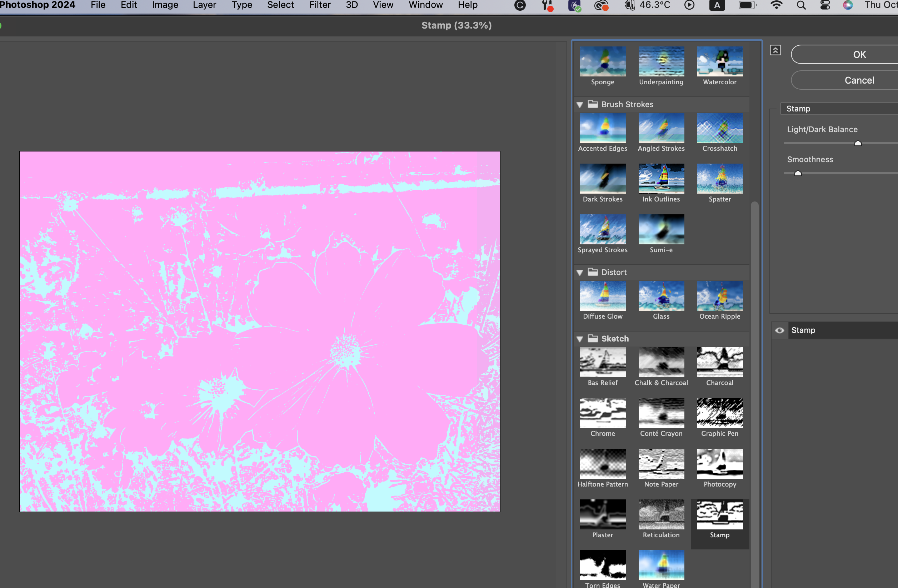Viewport: 898px width, 588px height.
Task: Select the Glass distort filter
Action: [x=661, y=296]
